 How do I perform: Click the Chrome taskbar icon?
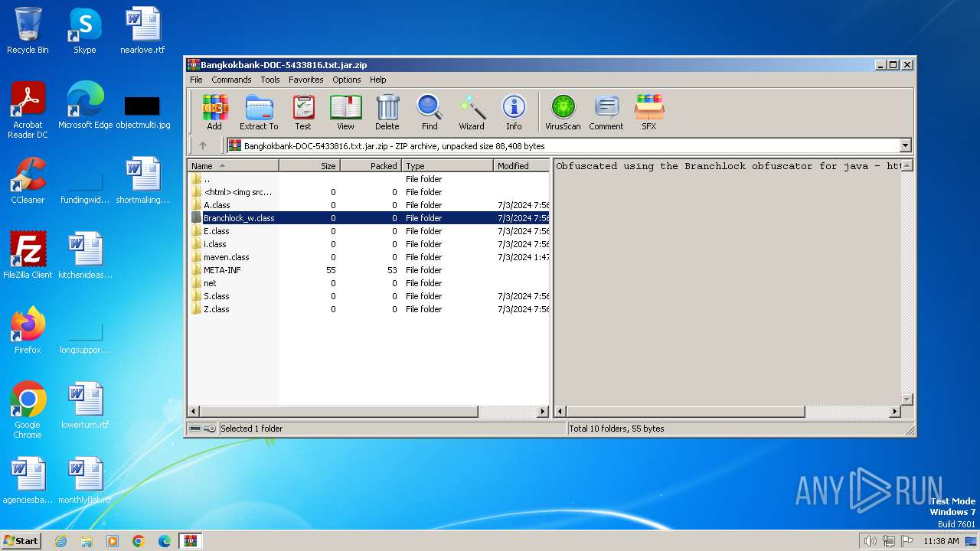139,541
